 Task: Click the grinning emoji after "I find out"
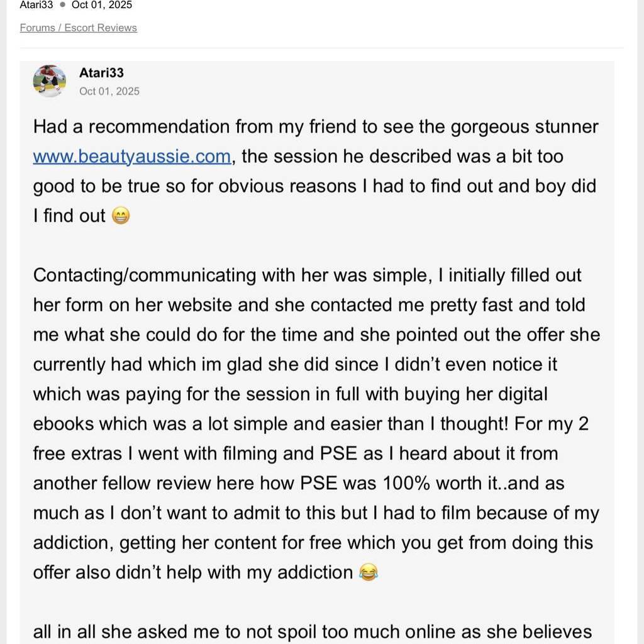tap(120, 216)
